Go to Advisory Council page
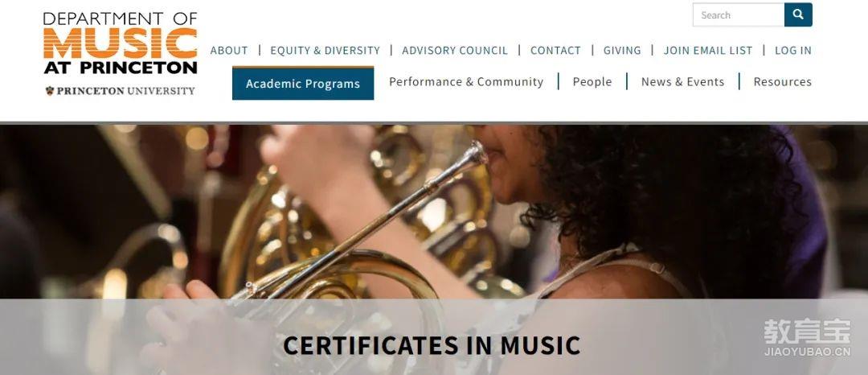This screenshot has height=375, width=868. tap(454, 51)
